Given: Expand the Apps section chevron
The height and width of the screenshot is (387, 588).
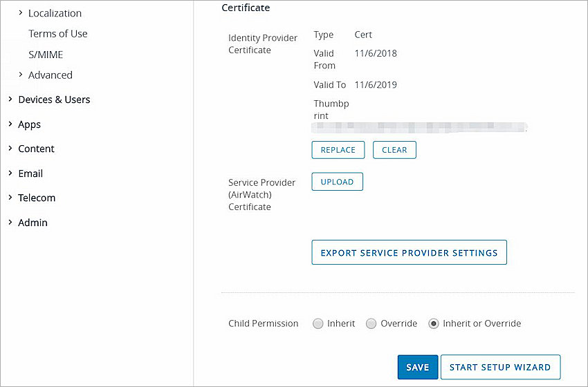Looking at the screenshot, I should point(10,124).
